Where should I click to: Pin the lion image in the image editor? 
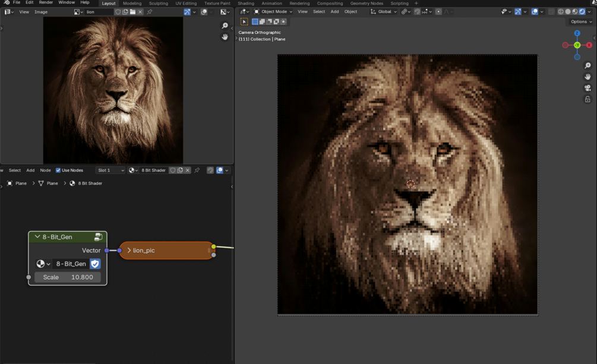[149, 12]
